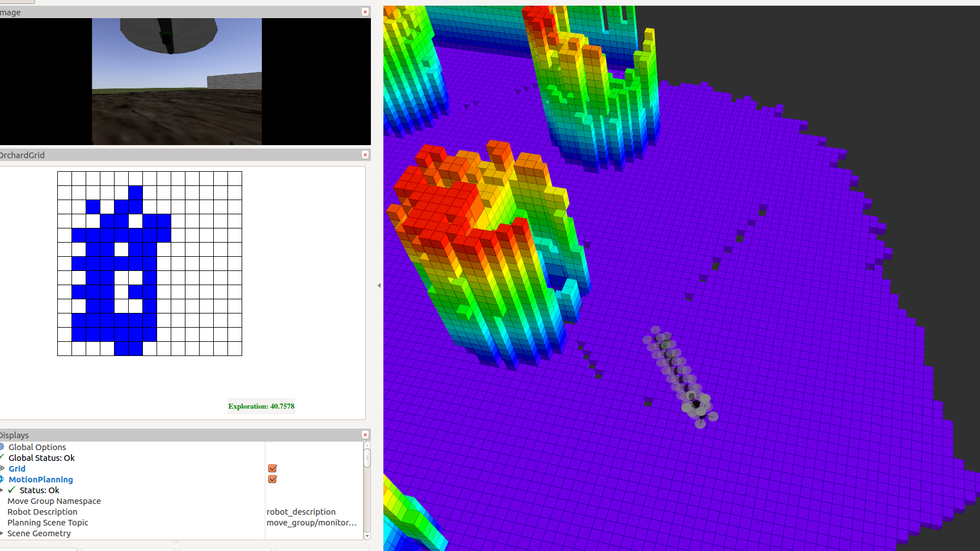Expand the Status: Ok tree entry
Image resolution: width=980 pixels, height=551 pixels.
tap(2, 490)
